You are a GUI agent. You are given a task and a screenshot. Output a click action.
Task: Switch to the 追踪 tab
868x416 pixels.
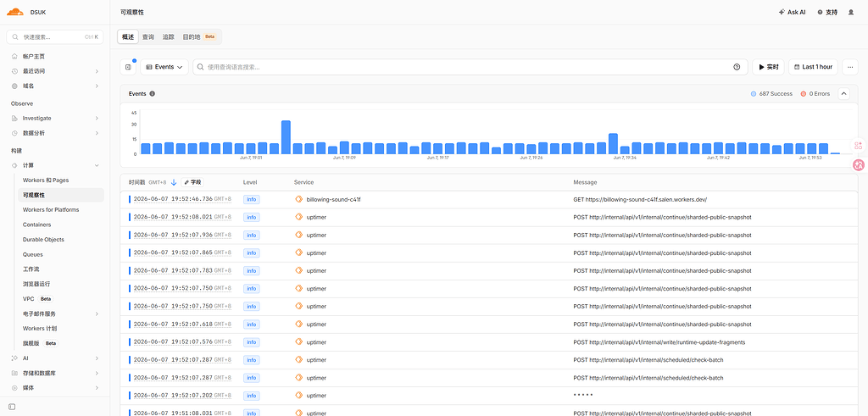(x=169, y=37)
